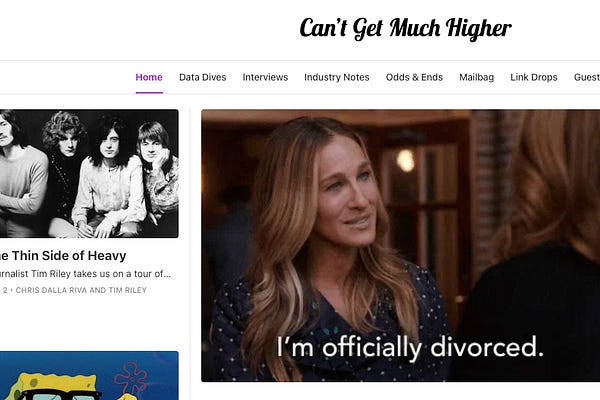Viewport: 600px width, 400px height.
Task: Click the I'm officially divorced caption text
Action: tap(410, 347)
